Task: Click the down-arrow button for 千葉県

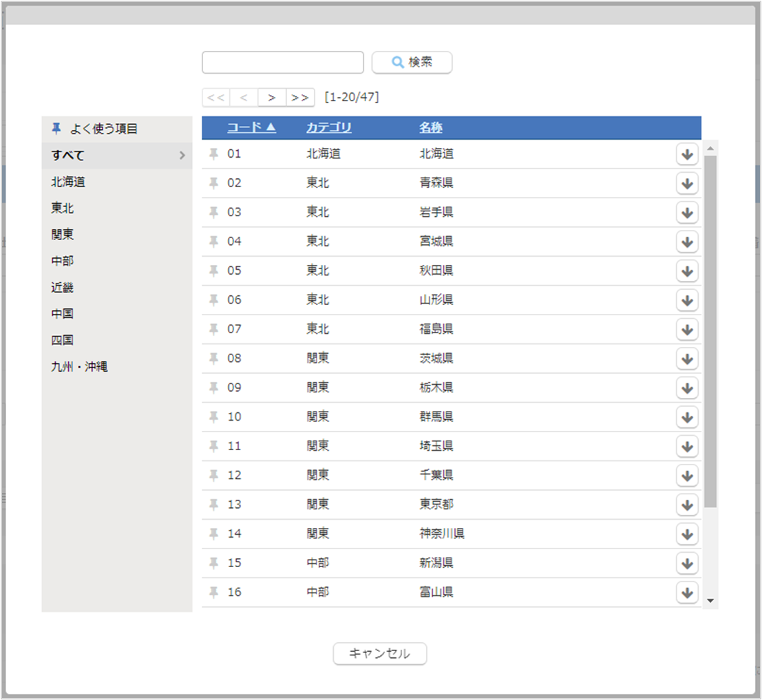Action: click(686, 476)
